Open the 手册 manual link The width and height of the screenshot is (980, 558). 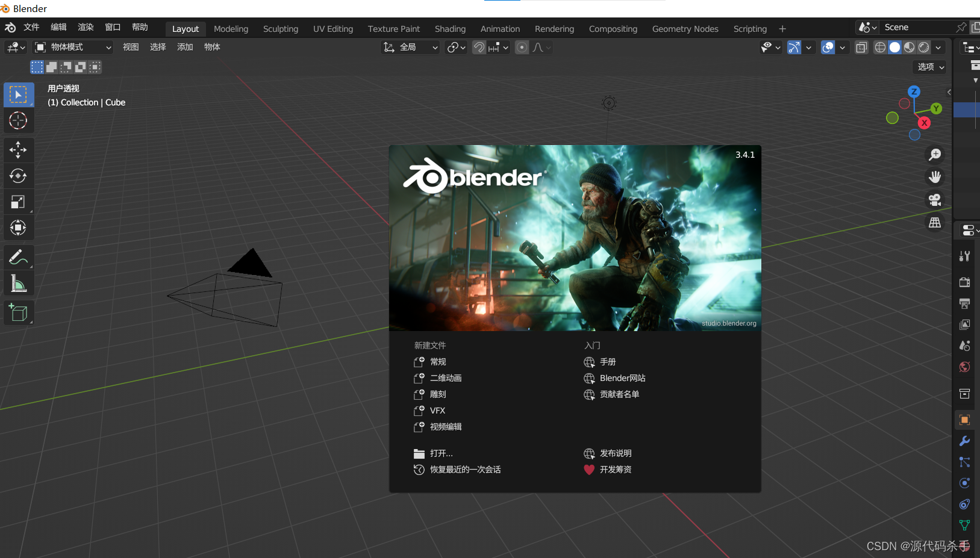tap(600, 362)
